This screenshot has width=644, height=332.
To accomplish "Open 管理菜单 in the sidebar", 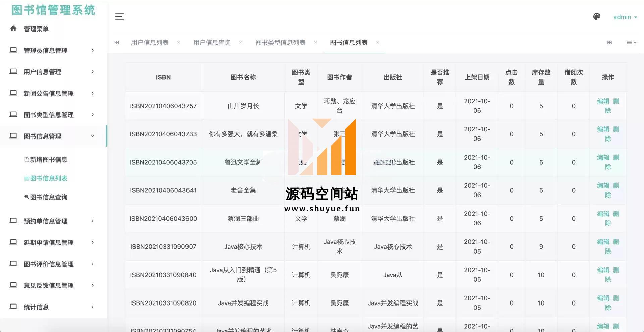I will point(36,29).
